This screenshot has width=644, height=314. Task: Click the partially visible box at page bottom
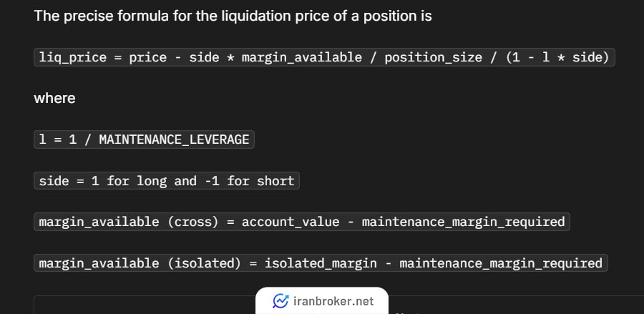tap(339, 305)
